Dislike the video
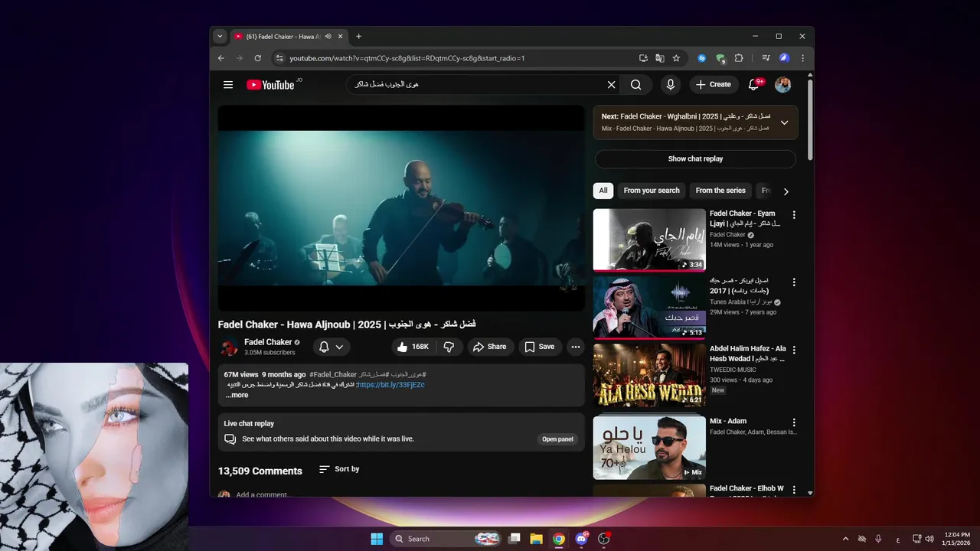This screenshot has width=980, height=551. coord(449,347)
